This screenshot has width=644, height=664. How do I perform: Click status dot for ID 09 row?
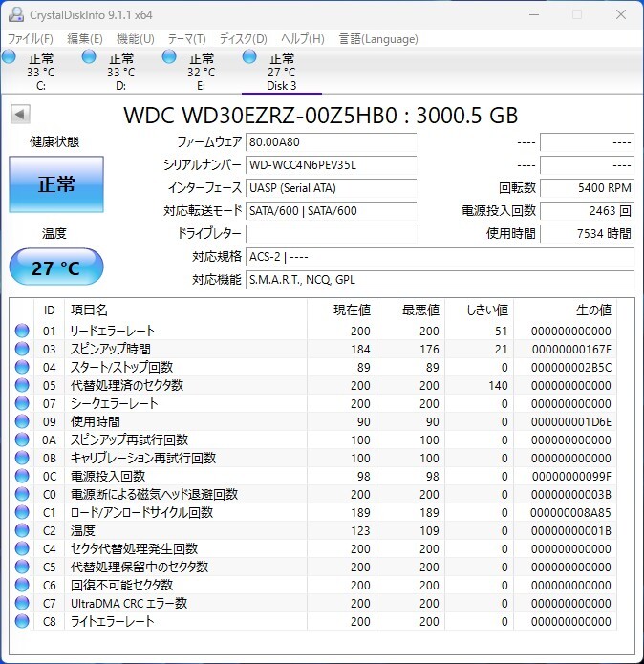tap(22, 421)
